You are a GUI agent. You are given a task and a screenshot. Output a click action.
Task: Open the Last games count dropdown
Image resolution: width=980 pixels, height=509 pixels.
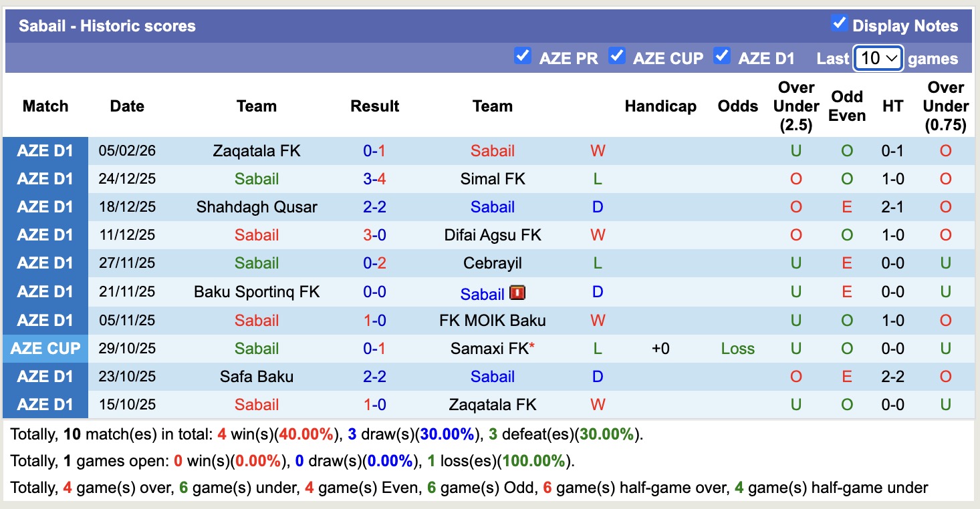point(878,58)
